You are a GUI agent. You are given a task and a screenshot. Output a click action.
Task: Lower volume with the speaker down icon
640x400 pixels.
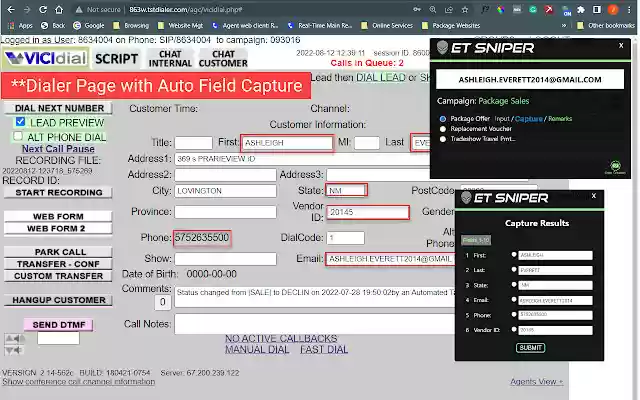point(14,350)
